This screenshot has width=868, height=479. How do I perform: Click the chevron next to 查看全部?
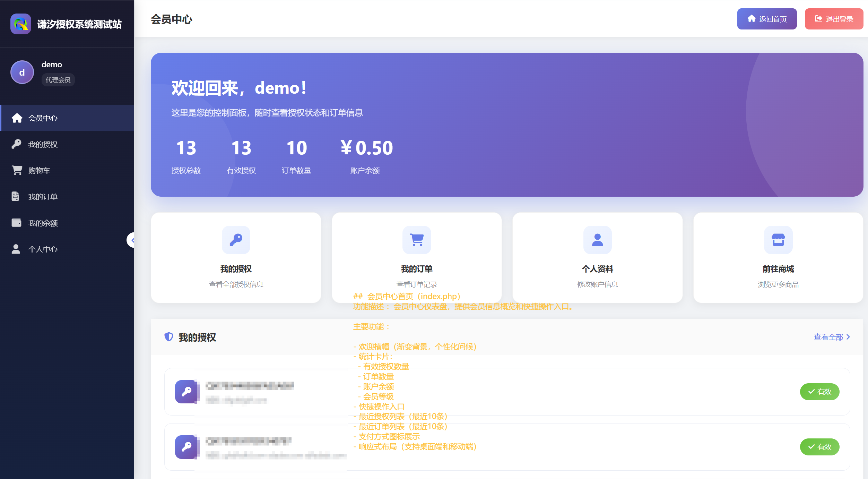848,337
